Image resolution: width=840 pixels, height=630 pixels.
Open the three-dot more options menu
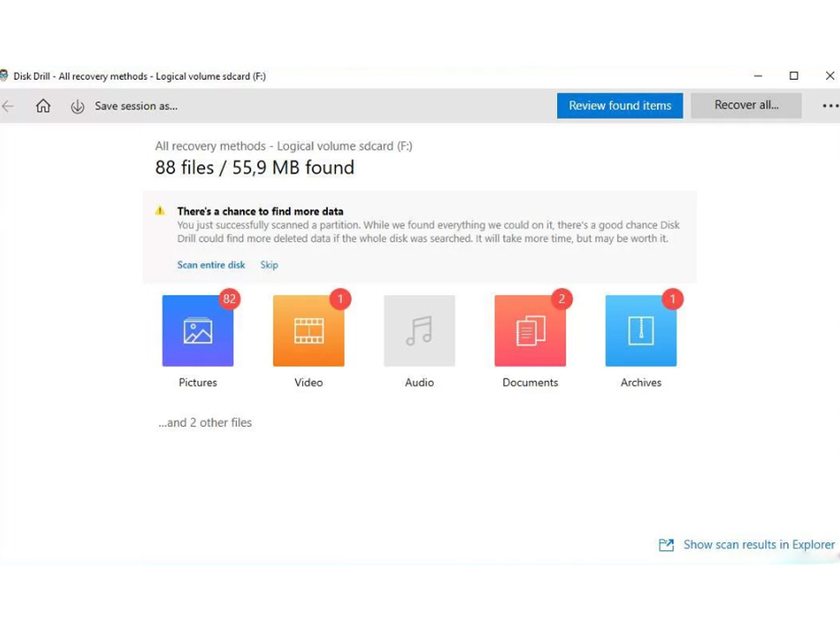pyautogui.click(x=830, y=106)
